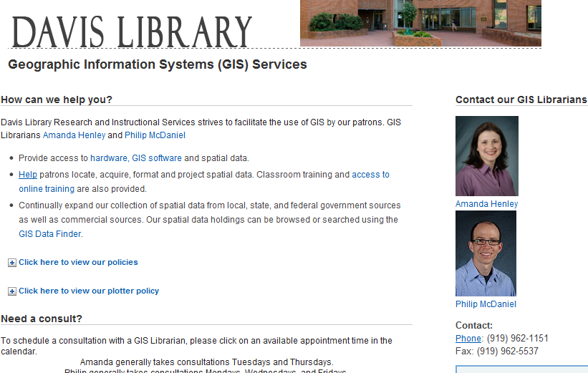Select the fax number '(919) 962-5537'

pos(507,352)
